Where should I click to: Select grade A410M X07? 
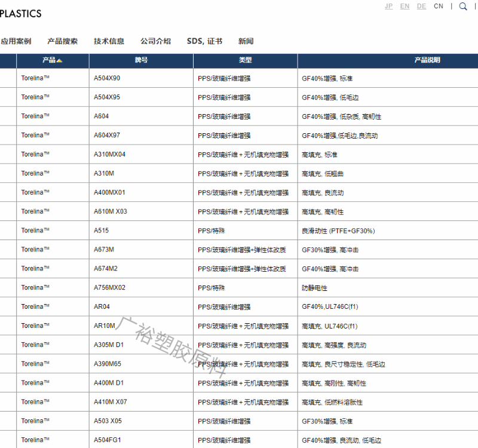coord(111,401)
